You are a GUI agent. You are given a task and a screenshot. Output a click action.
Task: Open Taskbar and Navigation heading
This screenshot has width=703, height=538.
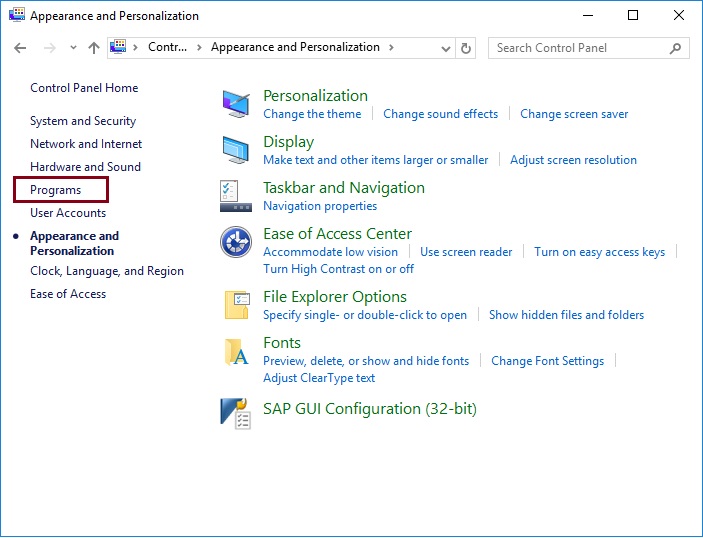pos(343,188)
